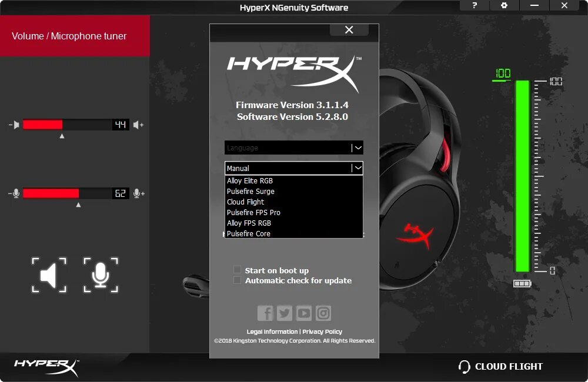Click the green 100 level readout
The width and height of the screenshot is (588, 382).
pyautogui.click(x=503, y=74)
